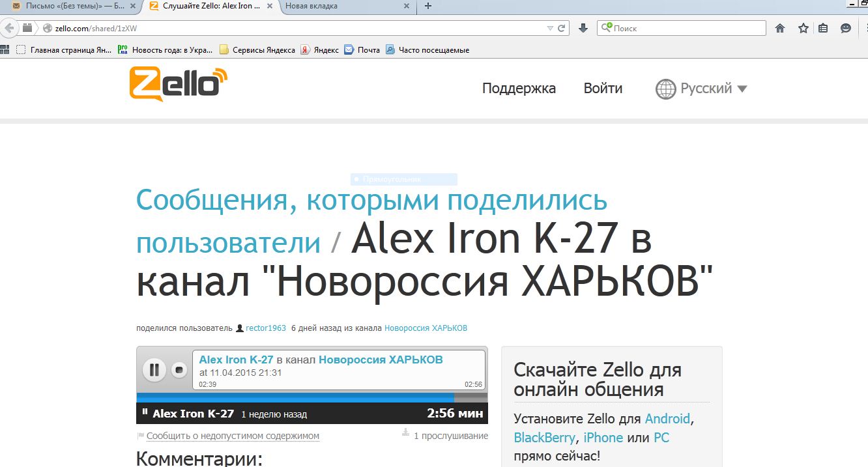Open the search engine selector dropdown

point(606,28)
